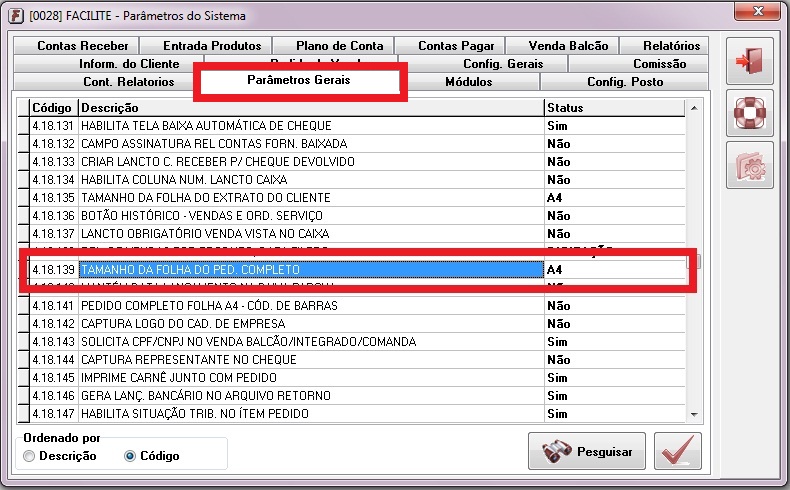790x490 pixels.
Task: Click code cell 4.18.141
Action: pos(53,306)
